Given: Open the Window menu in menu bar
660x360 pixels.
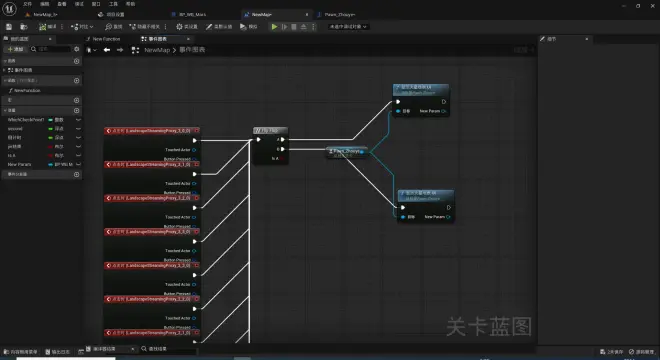Looking at the screenshot, I should pos(96,4).
